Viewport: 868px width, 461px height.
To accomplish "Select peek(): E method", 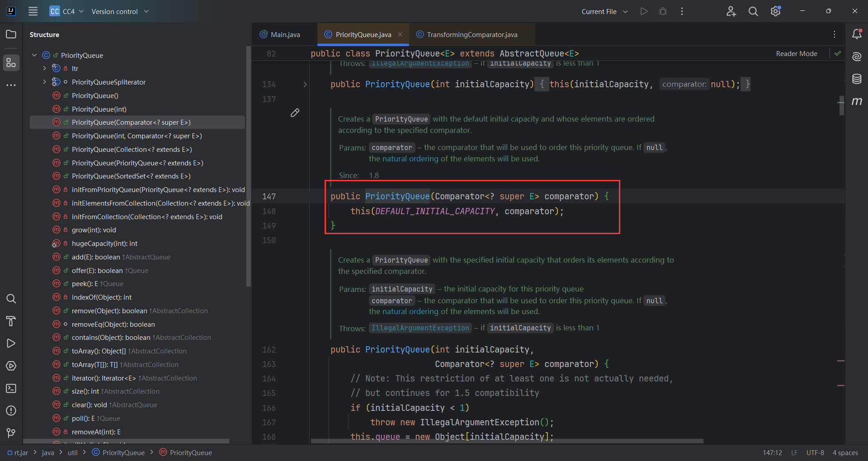I will (x=85, y=283).
